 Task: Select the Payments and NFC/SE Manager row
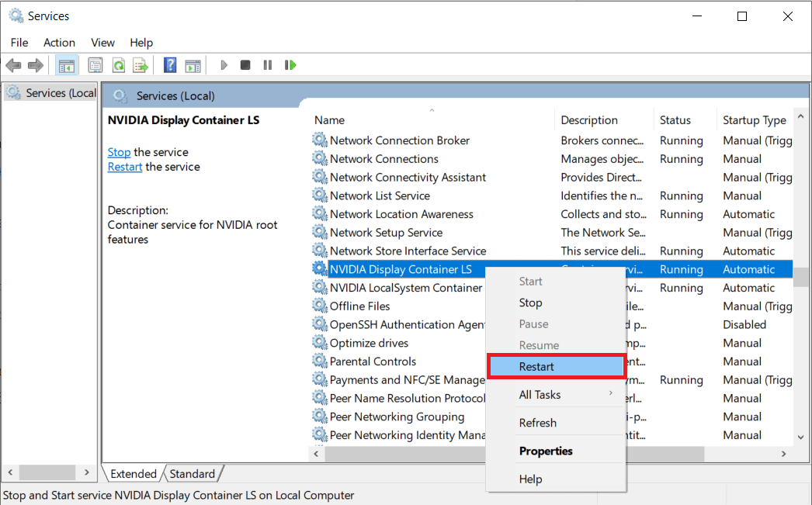pyautogui.click(x=551, y=380)
